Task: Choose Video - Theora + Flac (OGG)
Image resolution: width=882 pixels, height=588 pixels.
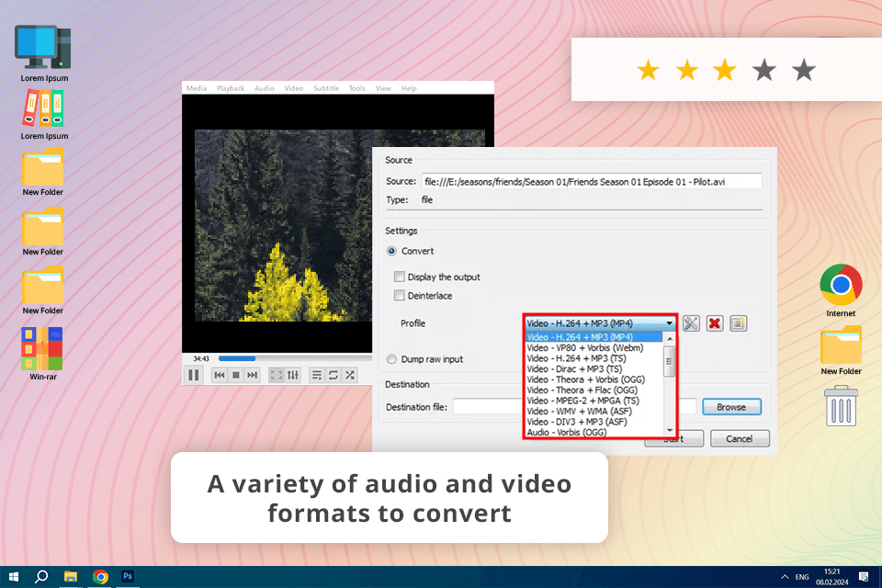Action: pos(594,390)
